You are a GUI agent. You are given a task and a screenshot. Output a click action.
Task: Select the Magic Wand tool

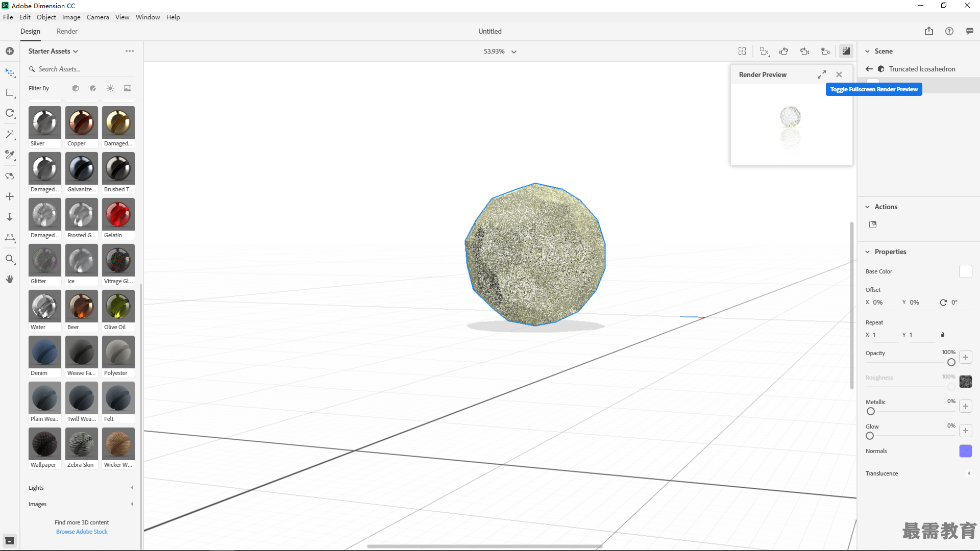[10, 134]
